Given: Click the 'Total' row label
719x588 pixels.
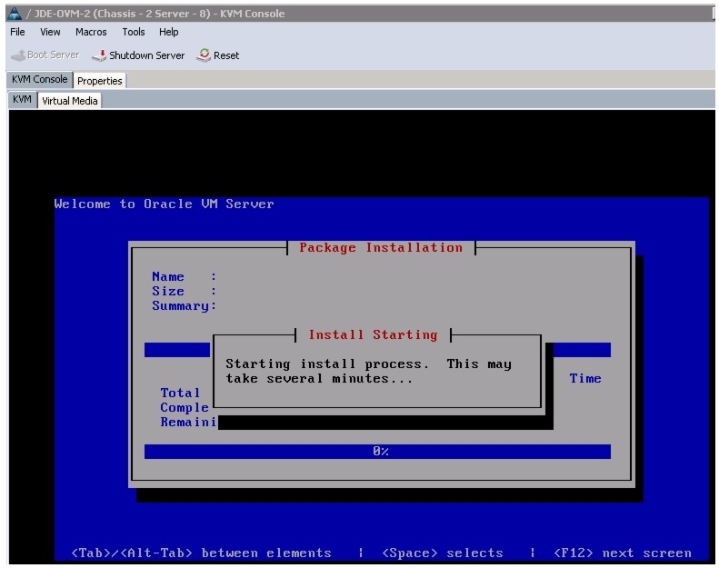Looking at the screenshot, I should (180, 394).
